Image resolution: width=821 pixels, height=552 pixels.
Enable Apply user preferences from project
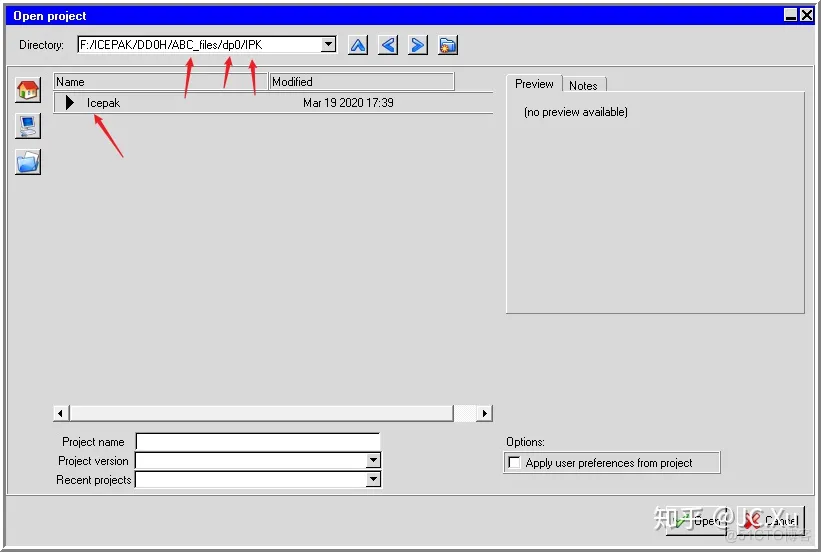click(x=515, y=462)
